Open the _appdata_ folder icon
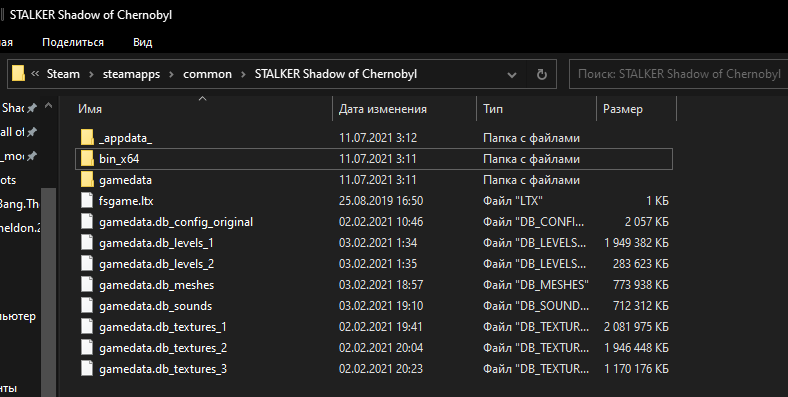Viewport: 788px width, 397px height. [87, 138]
